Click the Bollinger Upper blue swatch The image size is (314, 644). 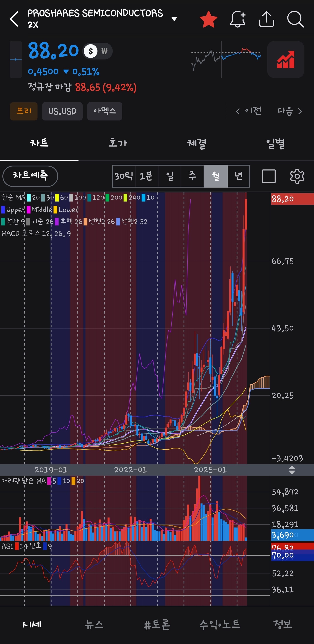(3, 210)
